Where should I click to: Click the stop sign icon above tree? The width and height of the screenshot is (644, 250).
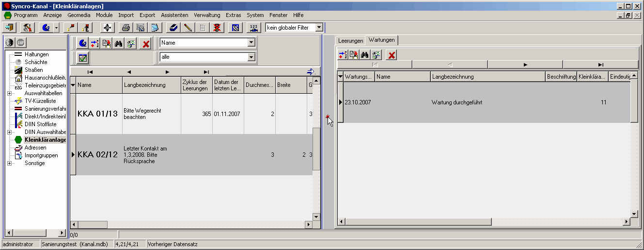pyautogui.click(x=21, y=42)
